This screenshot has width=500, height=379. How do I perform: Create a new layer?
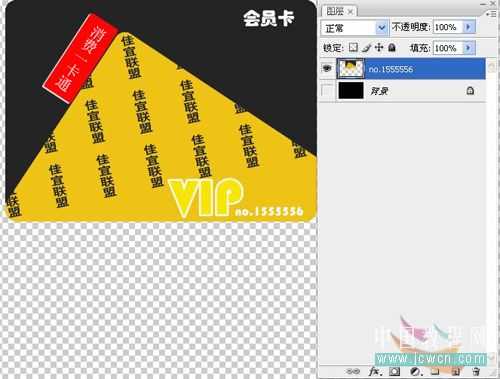(x=456, y=371)
